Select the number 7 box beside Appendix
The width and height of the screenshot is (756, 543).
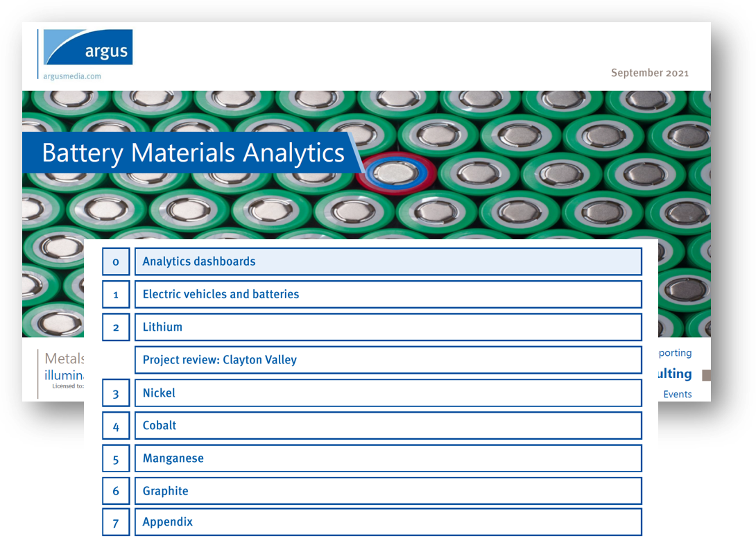pyautogui.click(x=116, y=522)
